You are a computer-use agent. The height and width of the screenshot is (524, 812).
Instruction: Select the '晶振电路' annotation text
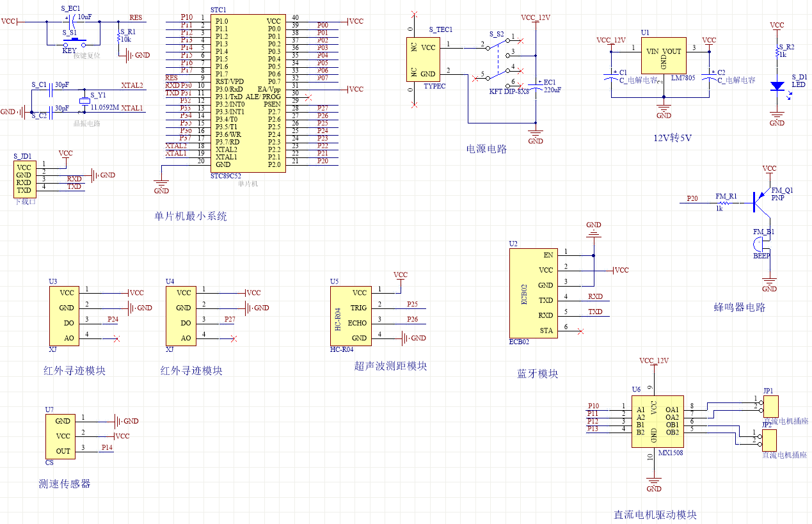point(87,123)
